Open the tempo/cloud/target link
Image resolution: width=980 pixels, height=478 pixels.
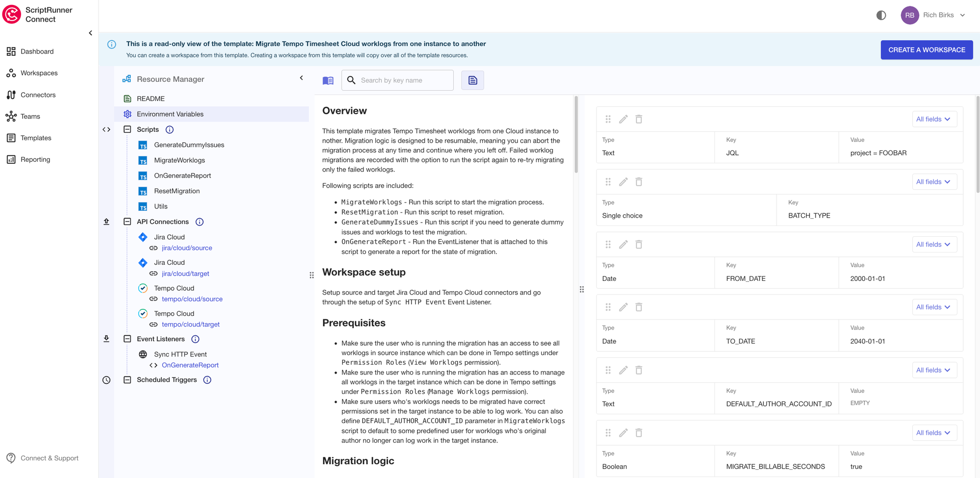(x=191, y=325)
